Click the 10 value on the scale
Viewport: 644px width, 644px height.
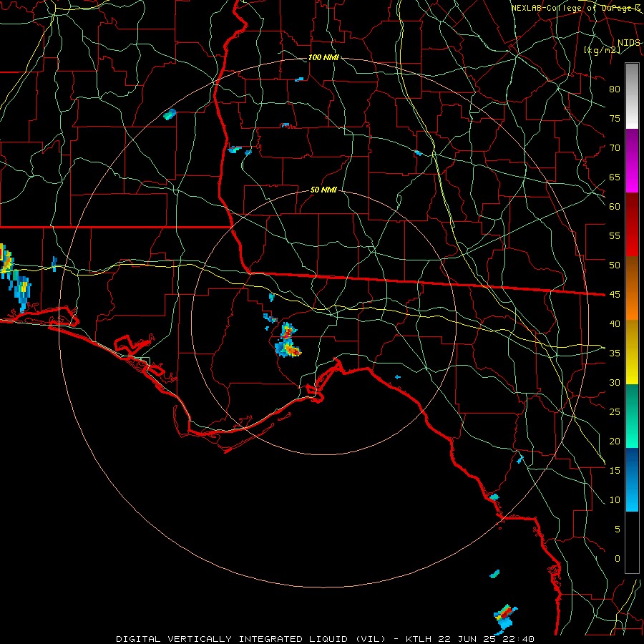click(x=615, y=500)
